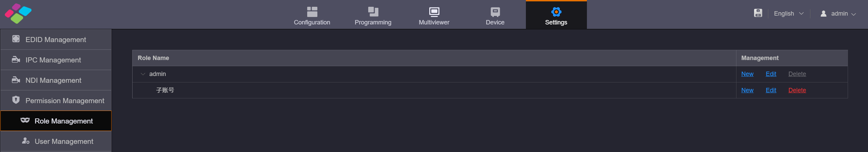Click New link for admin role
The height and width of the screenshot is (152, 868).
[x=747, y=74]
